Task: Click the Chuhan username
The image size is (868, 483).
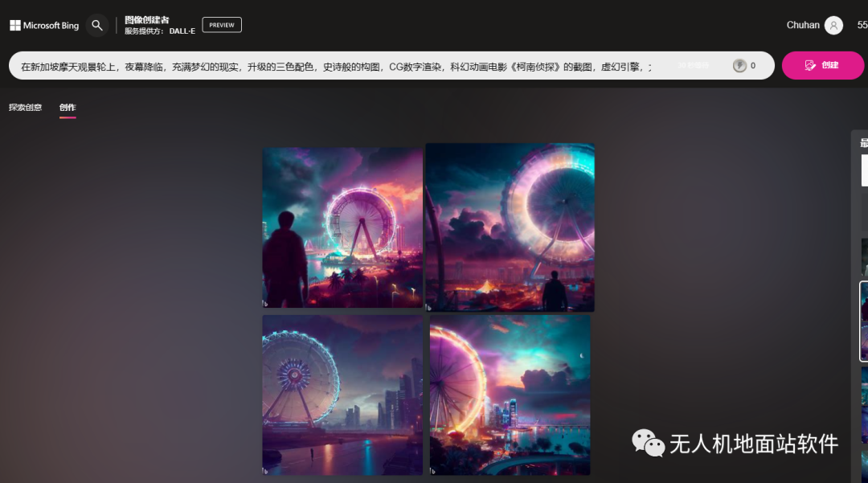Action: [803, 26]
